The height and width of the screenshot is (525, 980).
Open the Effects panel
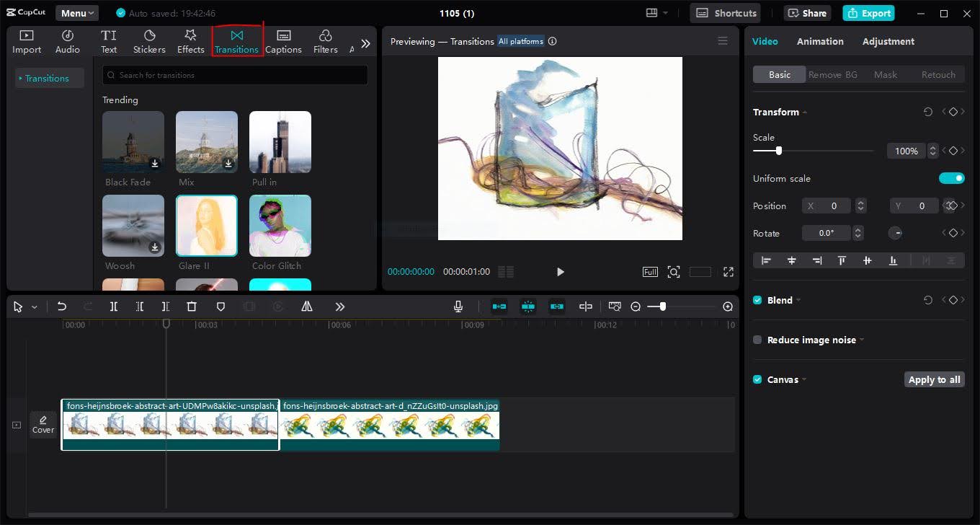coord(191,42)
